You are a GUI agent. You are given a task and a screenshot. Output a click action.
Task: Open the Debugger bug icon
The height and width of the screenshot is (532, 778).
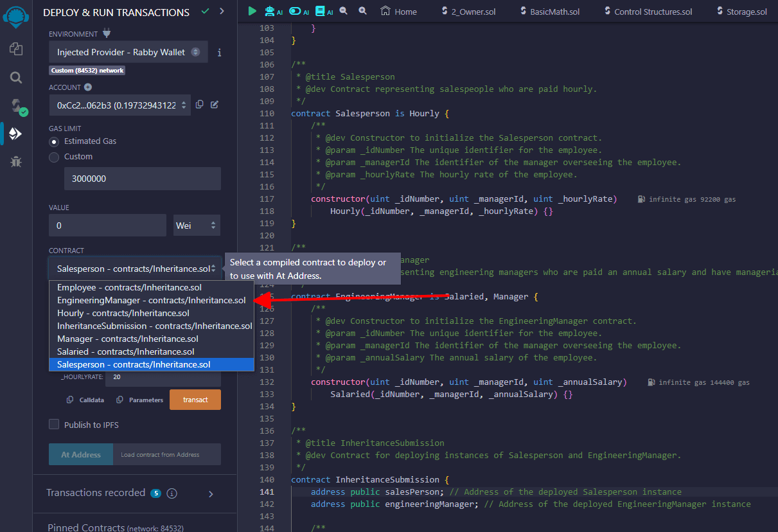tap(16, 162)
